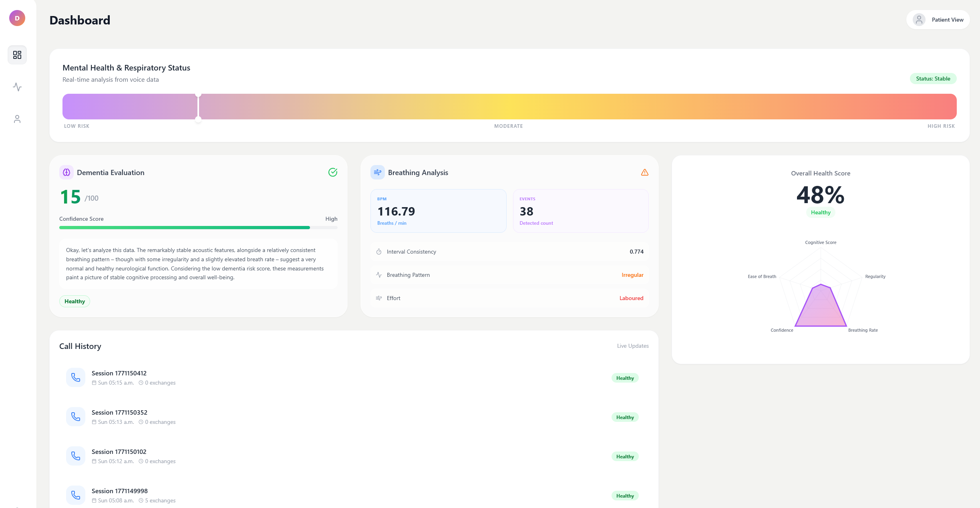Open the user profile sidebar icon
Viewport: 980px width, 508px height.
[x=17, y=119]
